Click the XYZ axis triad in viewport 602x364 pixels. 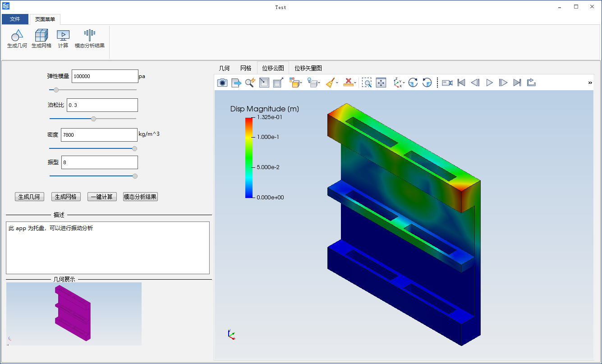coord(231,334)
